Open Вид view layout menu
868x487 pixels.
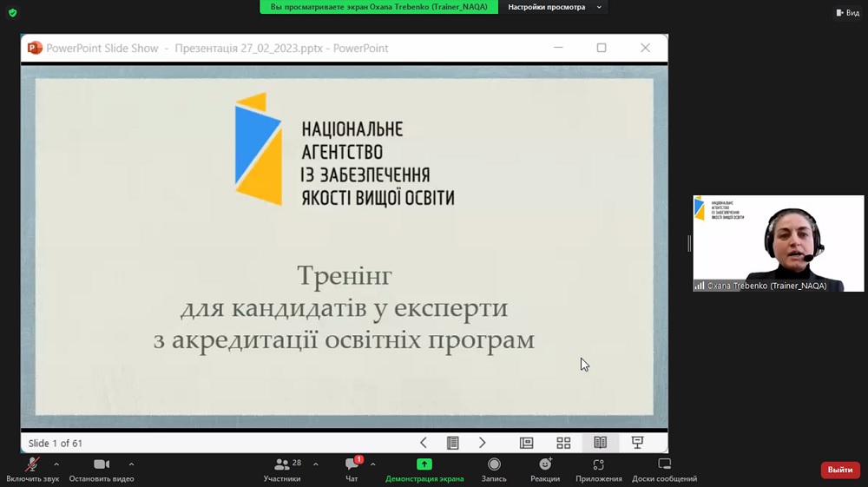[847, 13]
